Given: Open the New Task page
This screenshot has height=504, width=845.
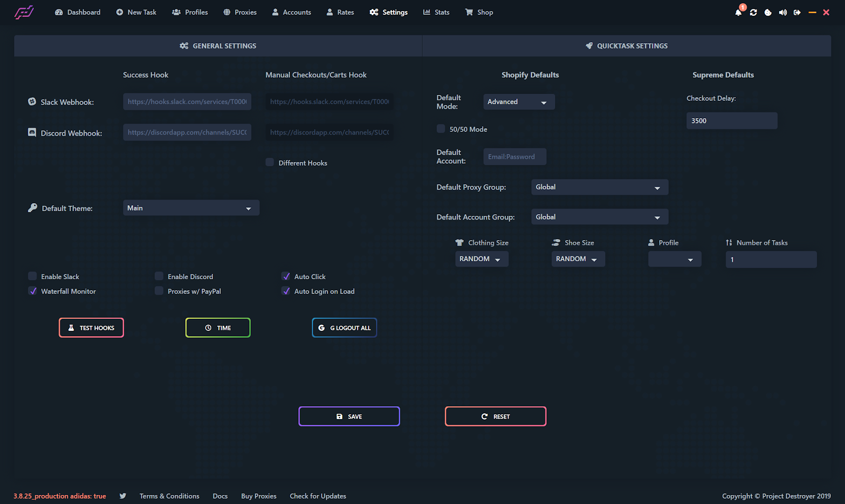Looking at the screenshot, I should 136,12.
